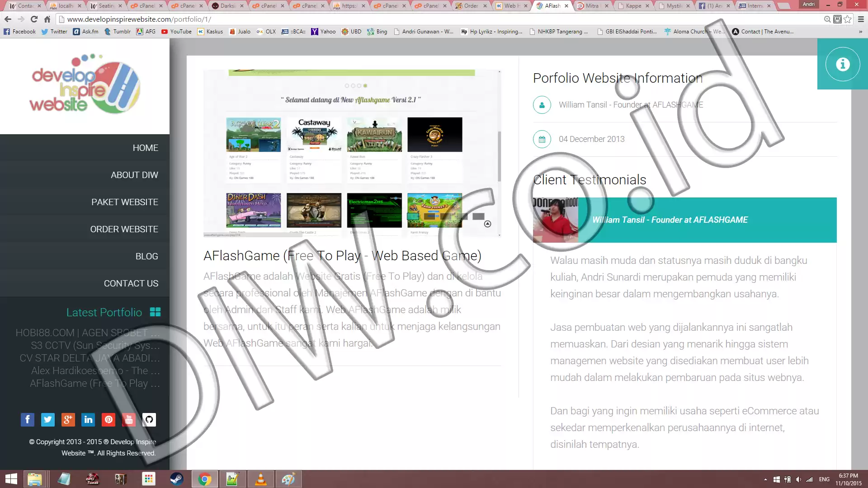Open File Explorer from taskbar
Screen dimensions: 868x488
pyautogui.click(x=35, y=479)
